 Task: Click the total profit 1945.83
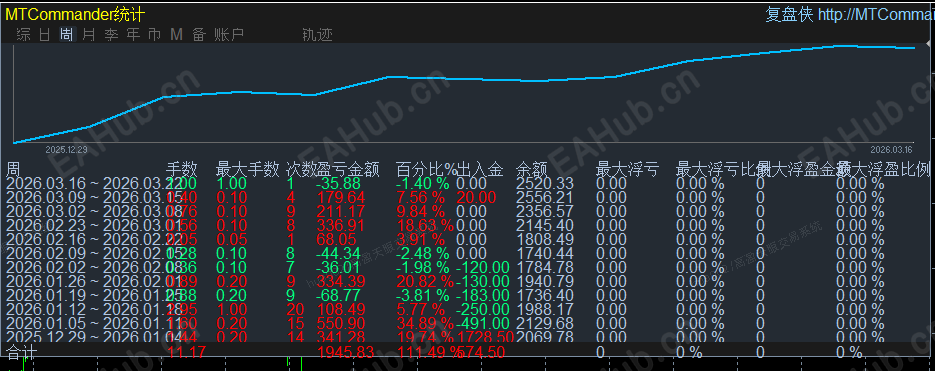(x=345, y=352)
